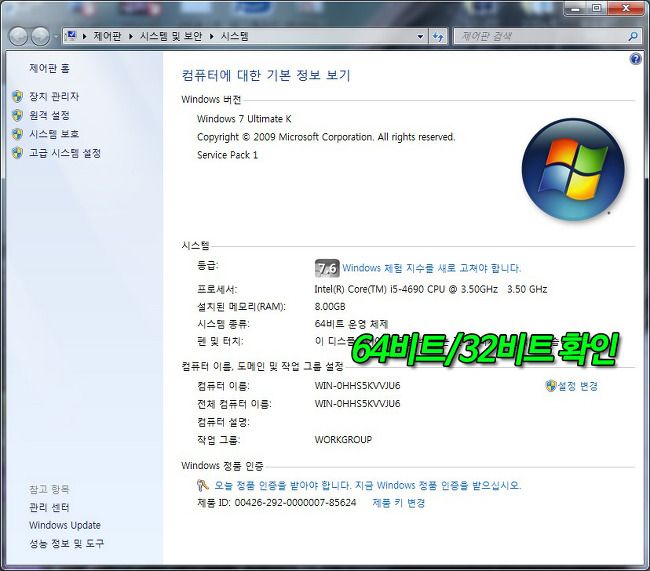Click the Control Panel icon in address bar
Viewport: 650px width, 571px height.
(x=72, y=36)
